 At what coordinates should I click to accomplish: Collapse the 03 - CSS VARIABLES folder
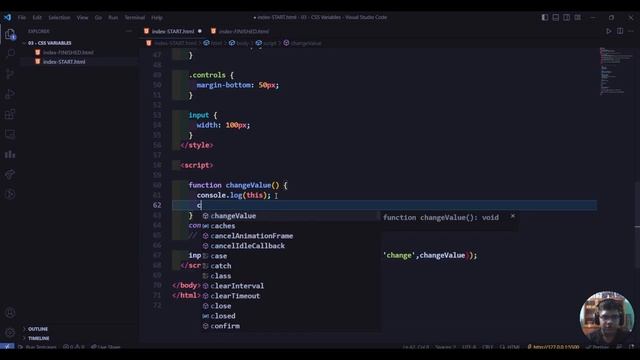click(78, 43)
